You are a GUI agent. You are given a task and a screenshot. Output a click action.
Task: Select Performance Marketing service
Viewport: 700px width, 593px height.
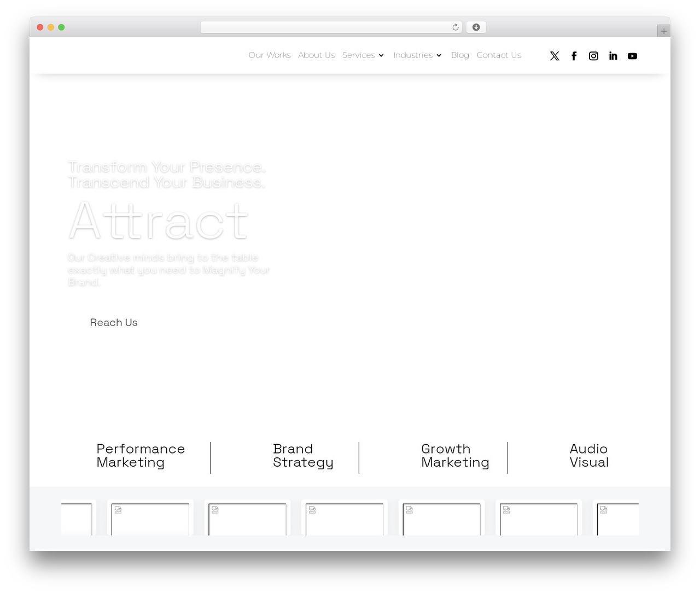tap(141, 456)
